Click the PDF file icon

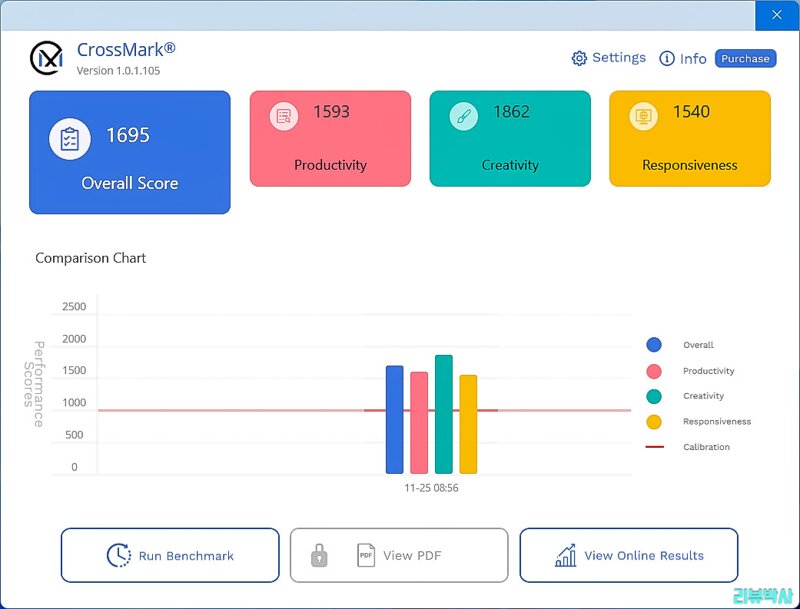coord(366,555)
